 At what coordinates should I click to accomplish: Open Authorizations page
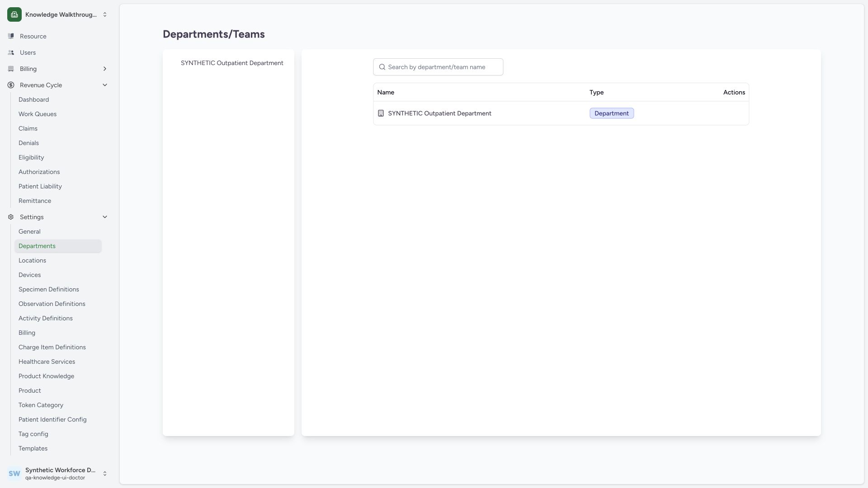point(39,172)
